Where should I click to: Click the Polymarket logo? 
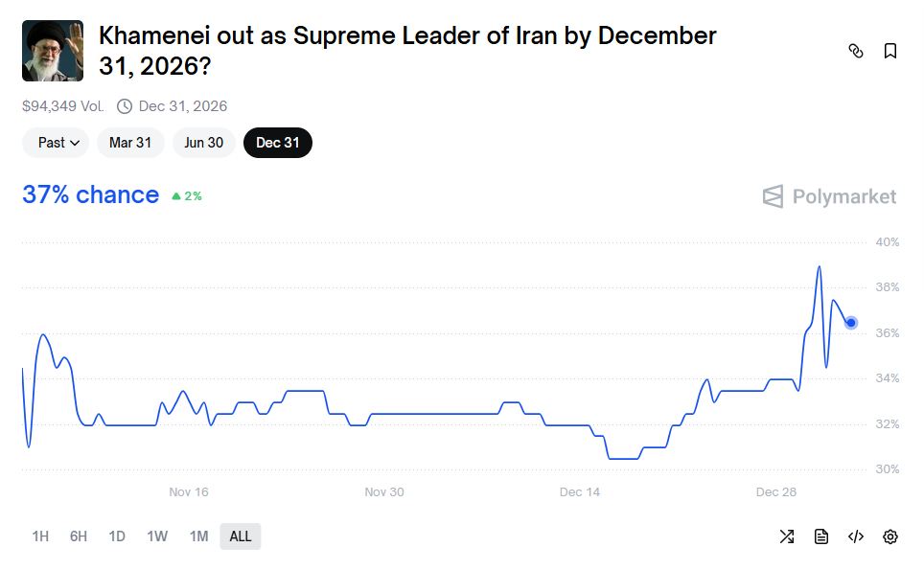[x=830, y=196]
